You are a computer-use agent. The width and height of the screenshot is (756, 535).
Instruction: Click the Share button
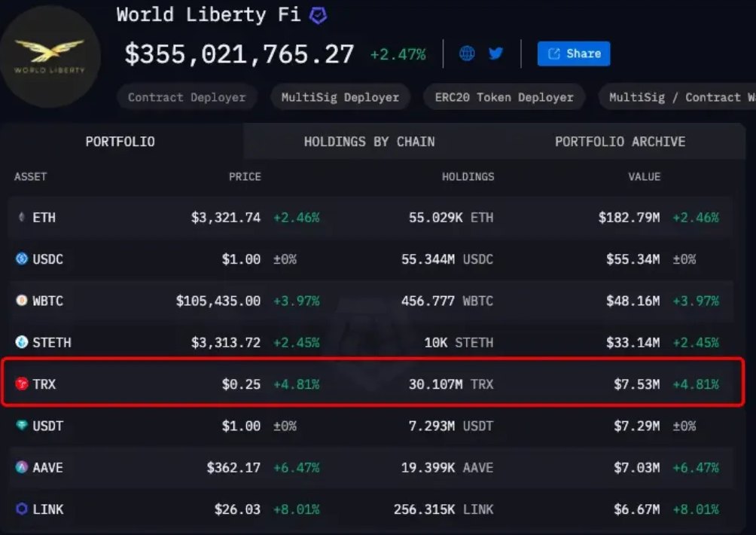573,53
